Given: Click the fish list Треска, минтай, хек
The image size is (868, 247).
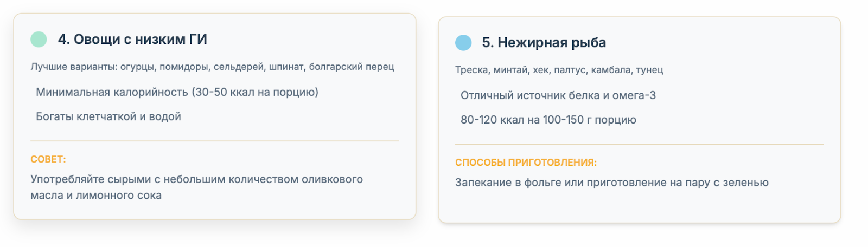Looking at the screenshot, I should pyautogui.click(x=559, y=70).
